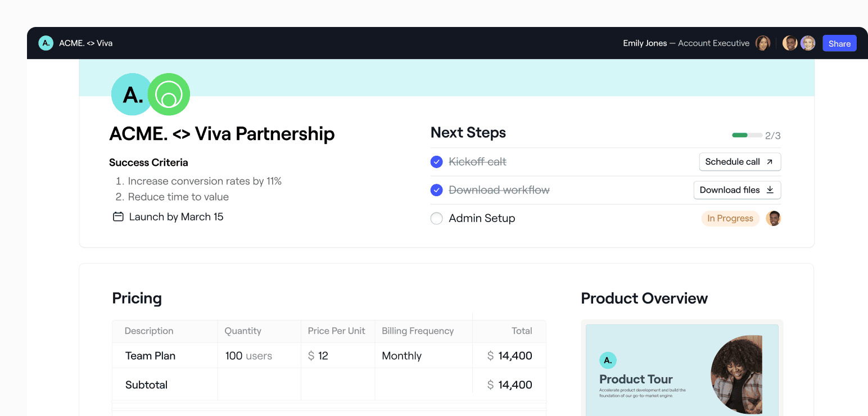Click the ACME logo in the top bar
Image resolution: width=868 pixels, height=416 pixels.
click(x=46, y=43)
